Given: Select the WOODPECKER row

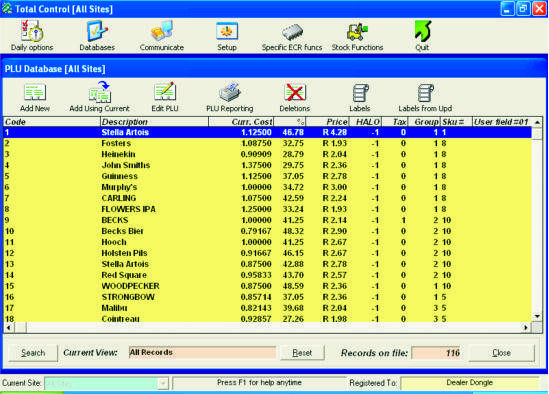Looking at the screenshot, I should pyautogui.click(x=267, y=286).
